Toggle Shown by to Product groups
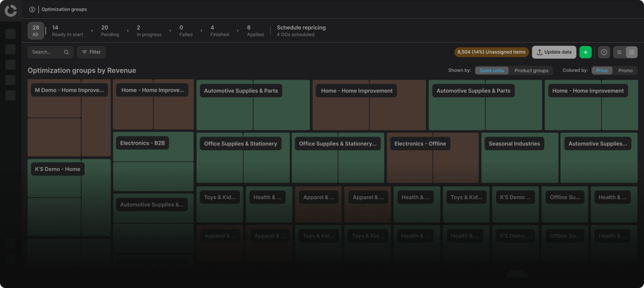Viewport: 644px width, 288px height. [x=531, y=70]
